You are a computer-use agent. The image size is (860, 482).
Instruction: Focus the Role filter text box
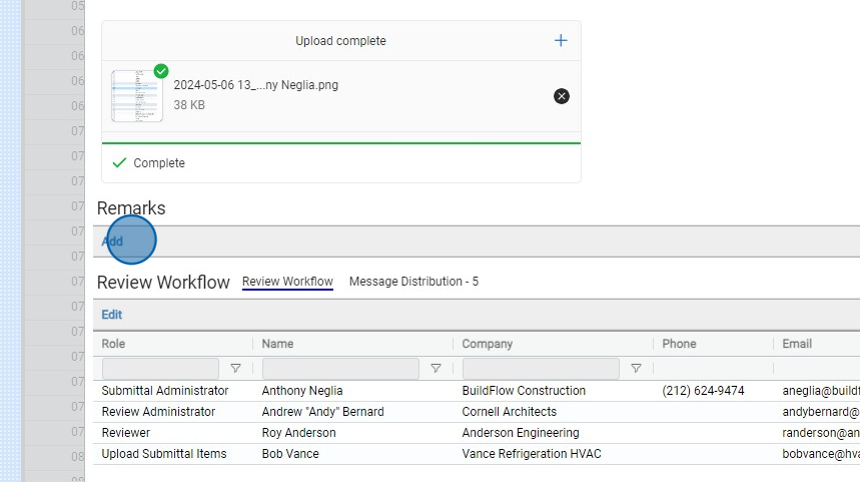[160, 368]
